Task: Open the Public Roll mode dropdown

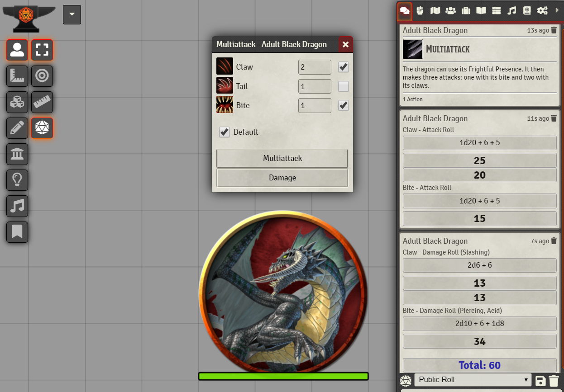Action: (x=473, y=380)
